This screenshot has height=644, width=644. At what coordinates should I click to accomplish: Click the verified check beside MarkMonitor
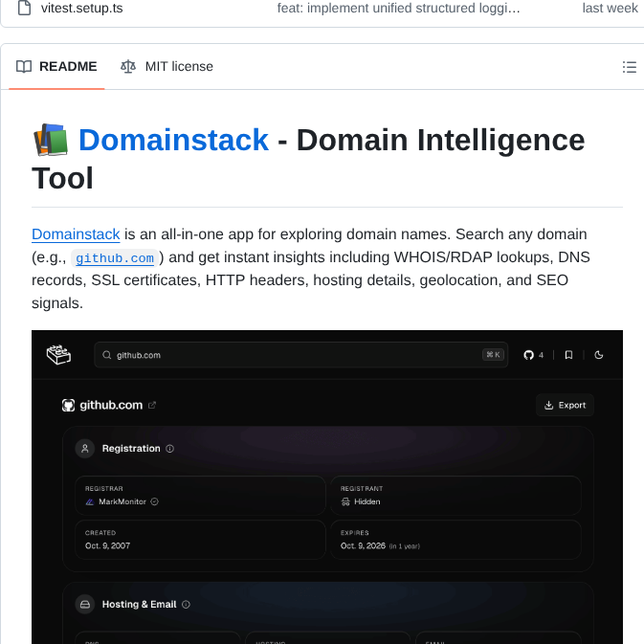(154, 501)
